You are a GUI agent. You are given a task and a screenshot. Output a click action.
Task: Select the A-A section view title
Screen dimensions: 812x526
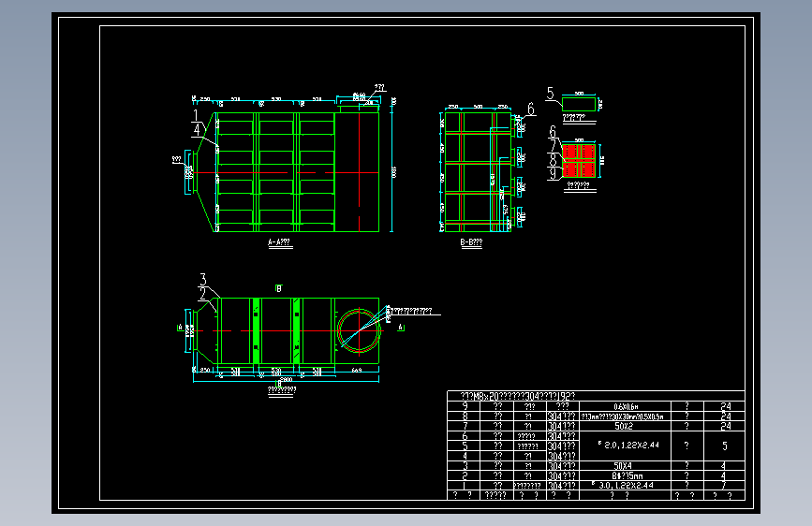[x=279, y=241]
